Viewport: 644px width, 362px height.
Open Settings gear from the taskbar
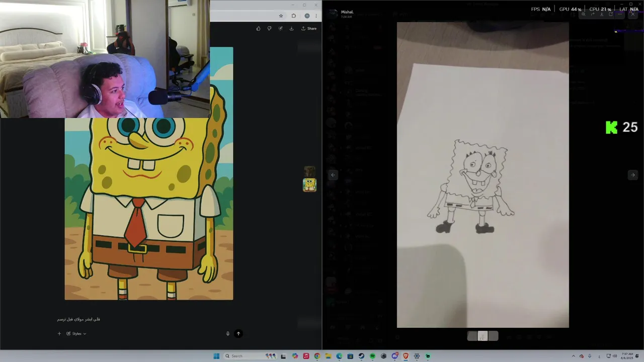(x=417, y=356)
